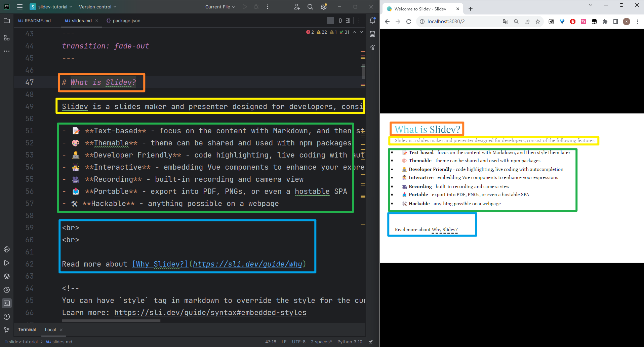Open the Git version control tool window icon
644x347 pixels.
[7, 330]
